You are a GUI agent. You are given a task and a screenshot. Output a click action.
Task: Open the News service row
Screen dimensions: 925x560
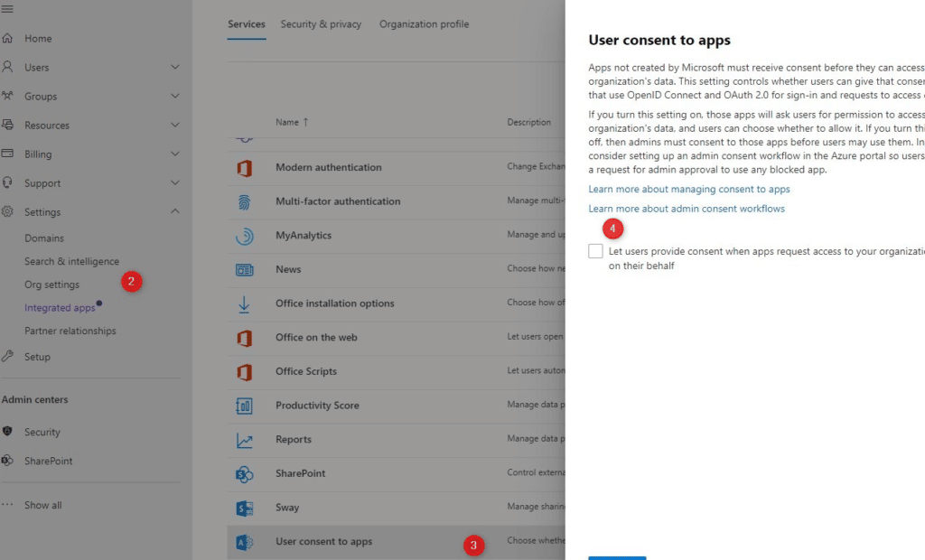(x=397, y=270)
